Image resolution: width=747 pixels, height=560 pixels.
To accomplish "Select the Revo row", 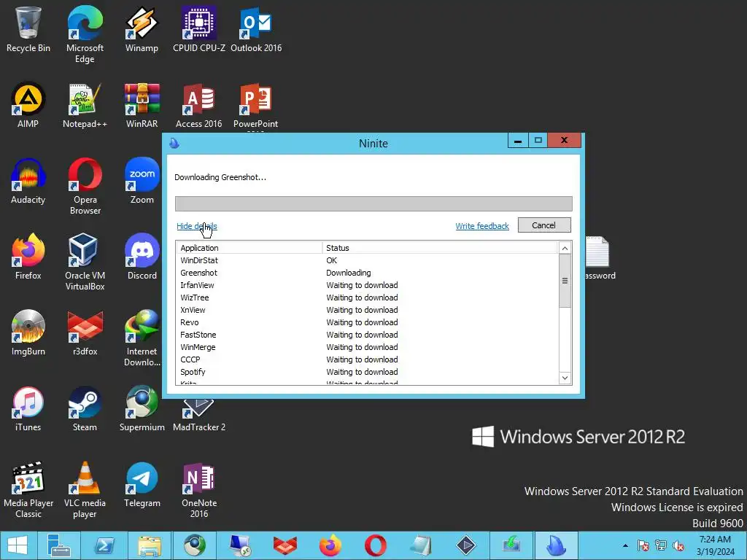I will [x=367, y=322].
